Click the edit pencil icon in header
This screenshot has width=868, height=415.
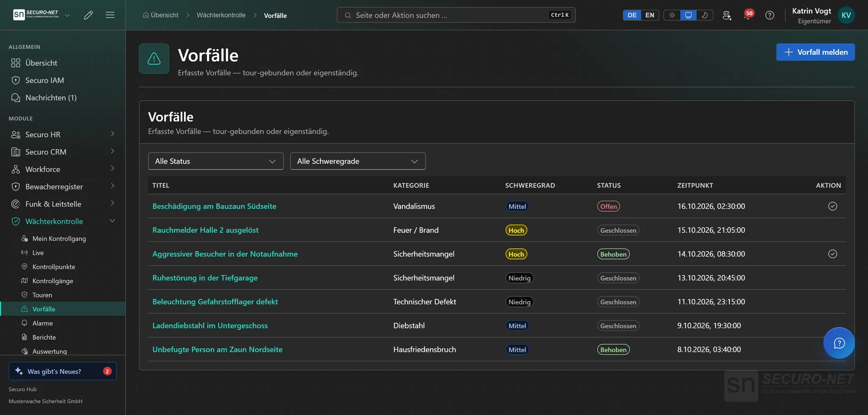(x=89, y=15)
